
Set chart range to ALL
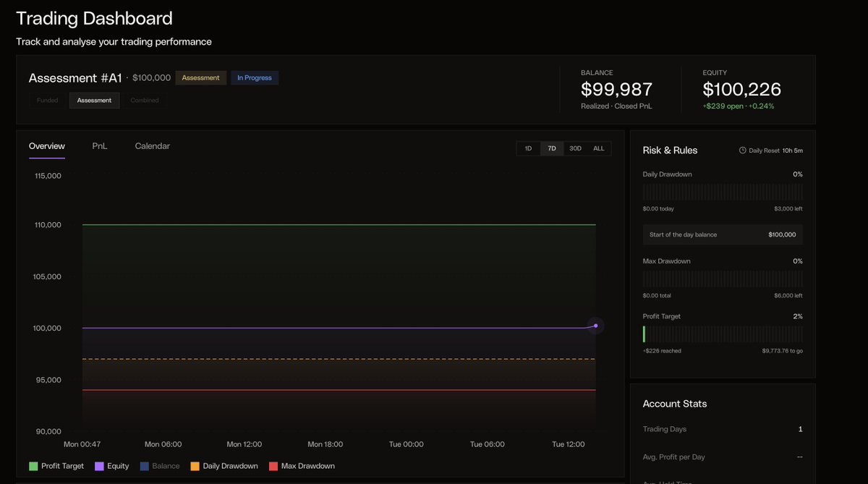(x=599, y=148)
